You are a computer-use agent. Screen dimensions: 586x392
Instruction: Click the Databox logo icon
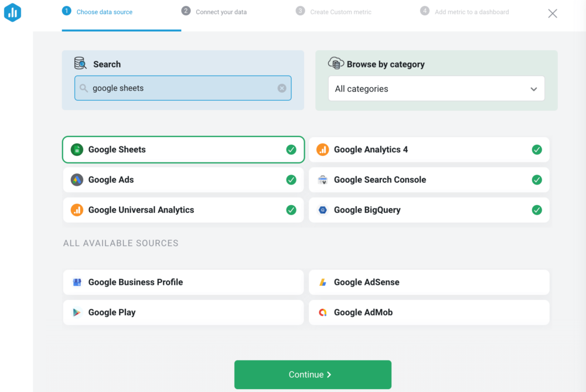pyautogui.click(x=12, y=12)
